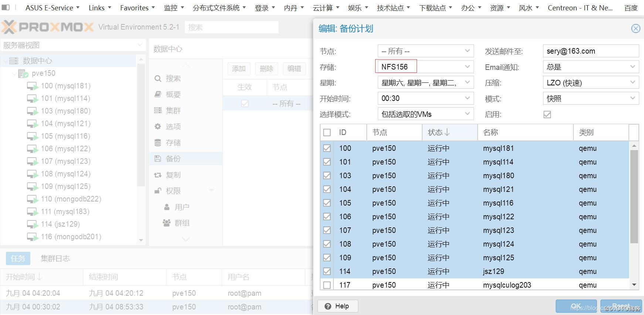Uncheck VM 114 jsz129 checkbox
This screenshot has height=315, width=644.
coord(327,271)
